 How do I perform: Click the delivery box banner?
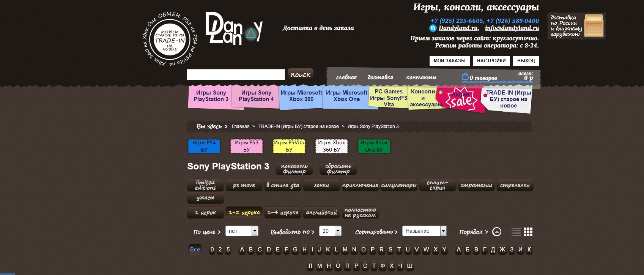point(576,26)
